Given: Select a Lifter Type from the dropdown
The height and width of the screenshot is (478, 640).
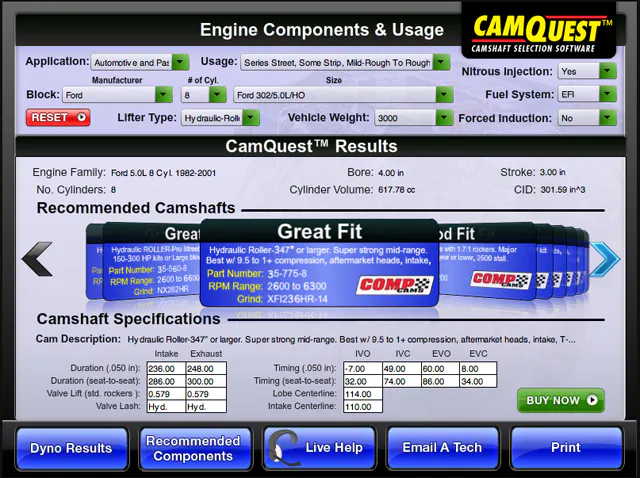Looking at the screenshot, I should coord(221,118).
